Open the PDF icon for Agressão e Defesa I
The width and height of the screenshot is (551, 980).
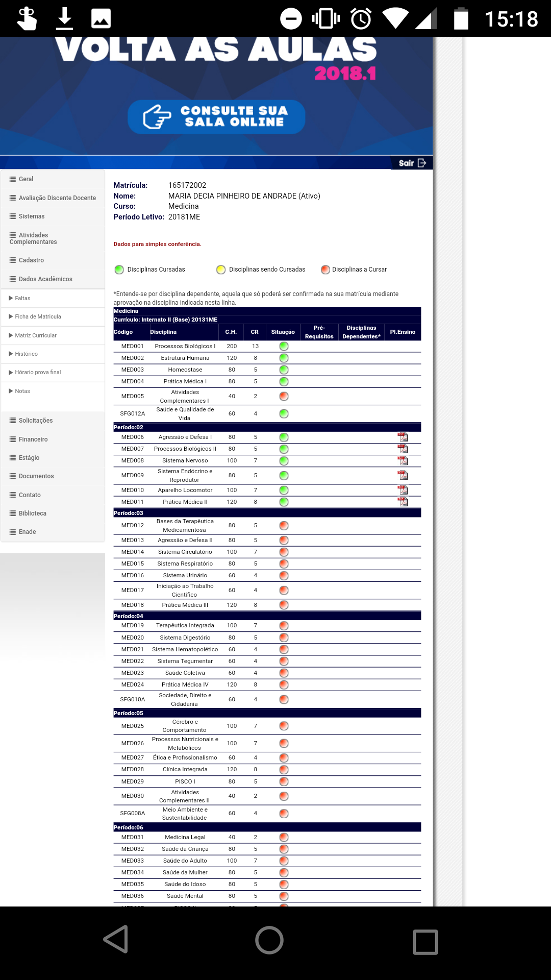point(403,437)
